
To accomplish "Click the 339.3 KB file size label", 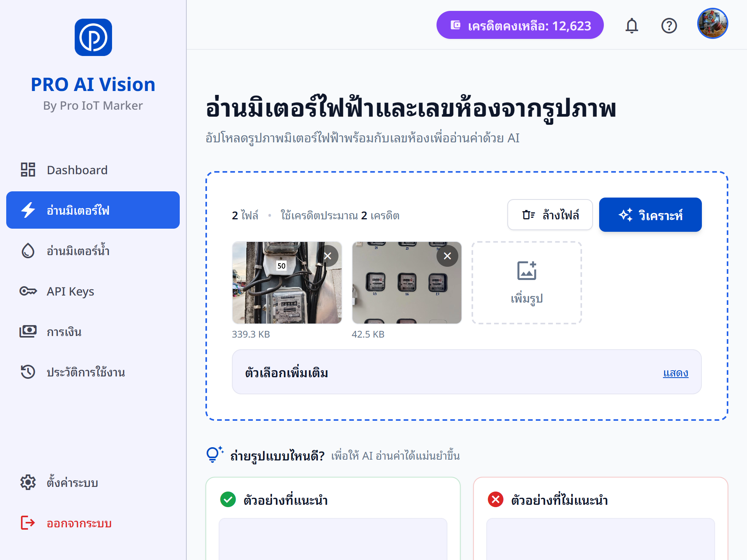I will pyautogui.click(x=251, y=334).
